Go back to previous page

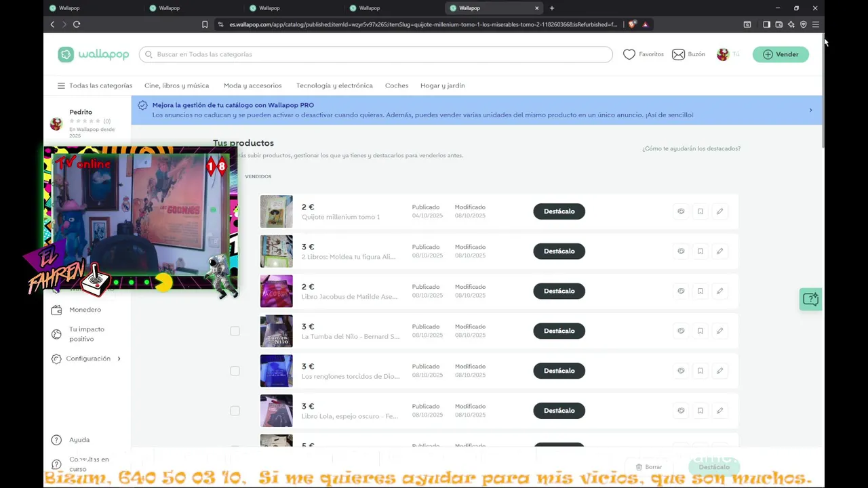pos(52,24)
